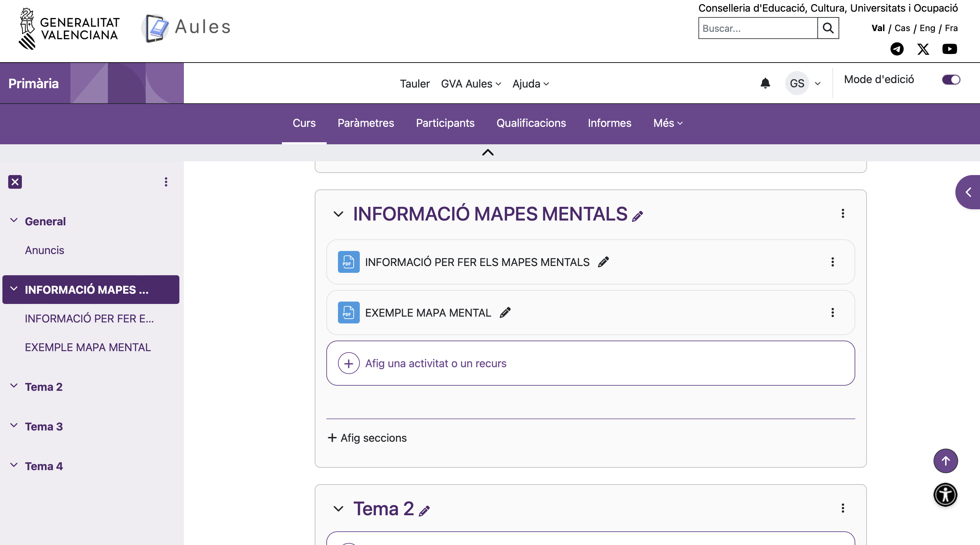Collapse Tema 3 in the sidebar
This screenshot has height=545, width=980.
(x=14, y=425)
